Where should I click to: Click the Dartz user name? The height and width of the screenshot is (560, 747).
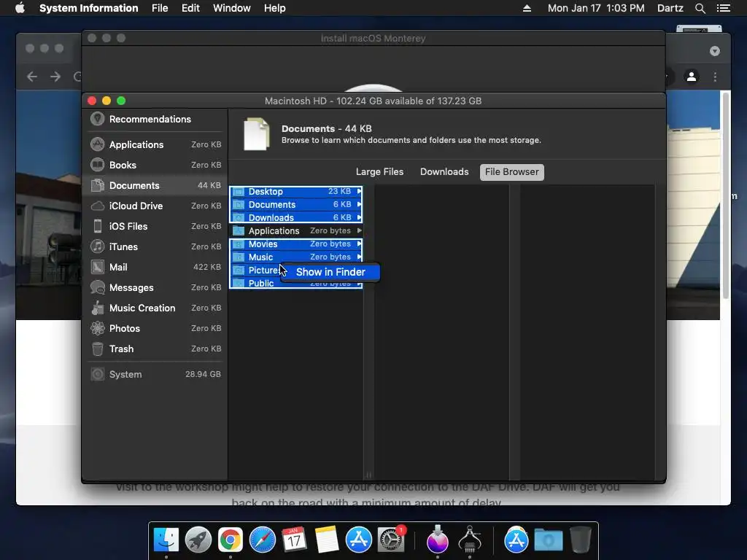tap(670, 8)
